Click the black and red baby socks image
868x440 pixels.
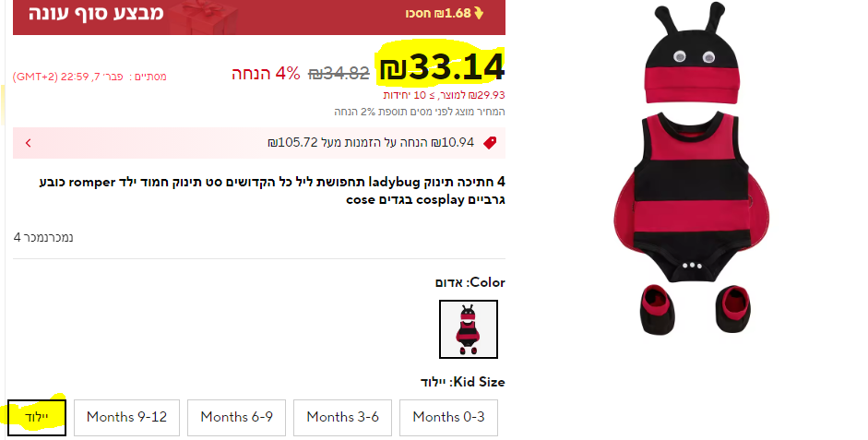point(696,309)
